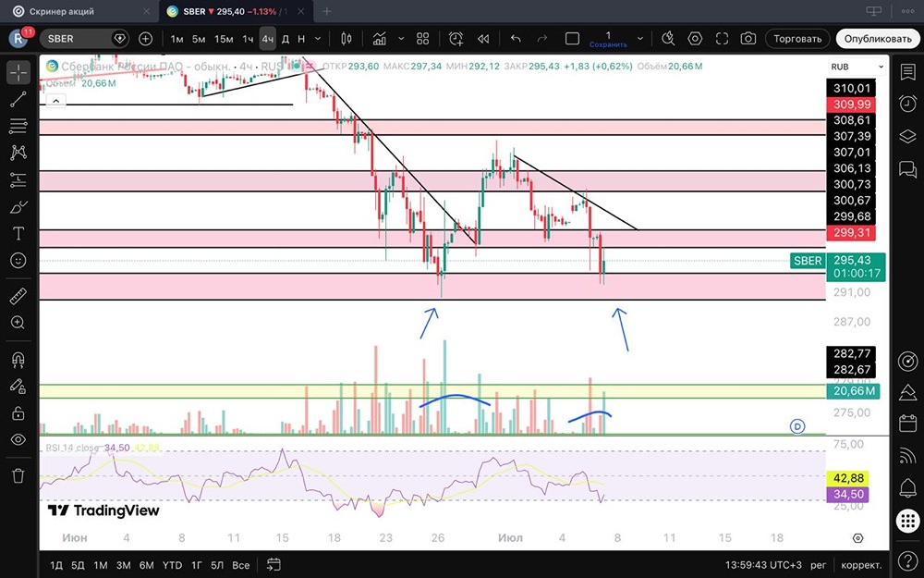The width and height of the screenshot is (924, 578).
Task: Expand the timeframe list chevron
Action: click(318, 39)
